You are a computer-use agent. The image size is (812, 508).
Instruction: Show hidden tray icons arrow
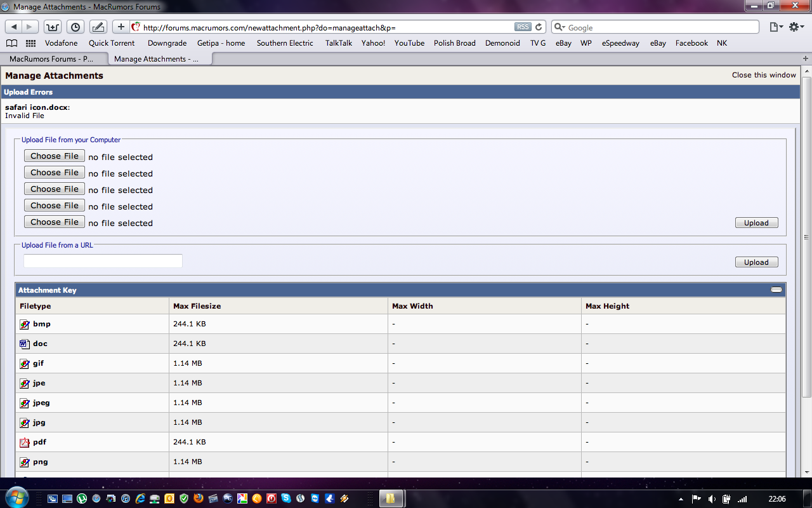681,499
